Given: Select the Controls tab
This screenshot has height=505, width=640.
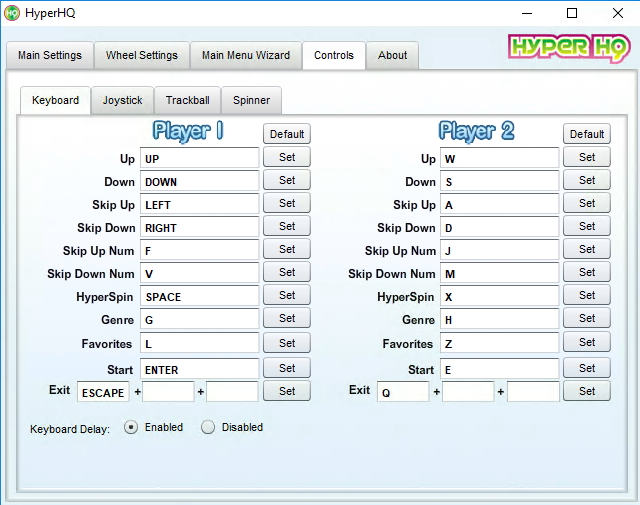Looking at the screenshot, I should (333, 55).
